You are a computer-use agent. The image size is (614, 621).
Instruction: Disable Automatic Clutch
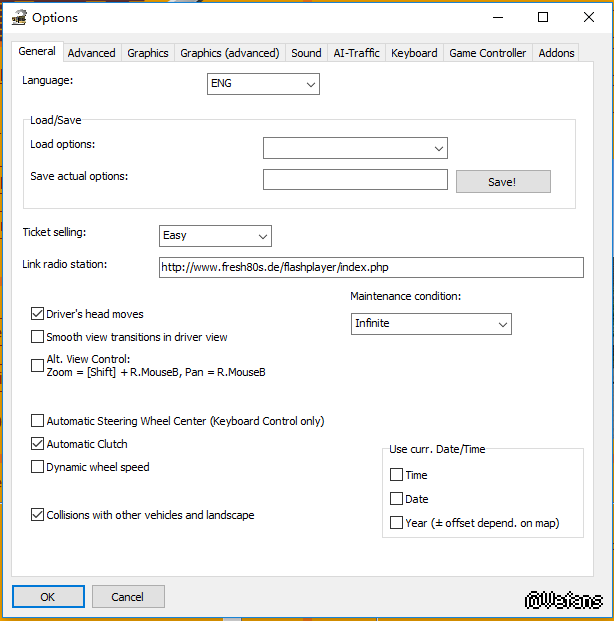click(x=37, y=444)
